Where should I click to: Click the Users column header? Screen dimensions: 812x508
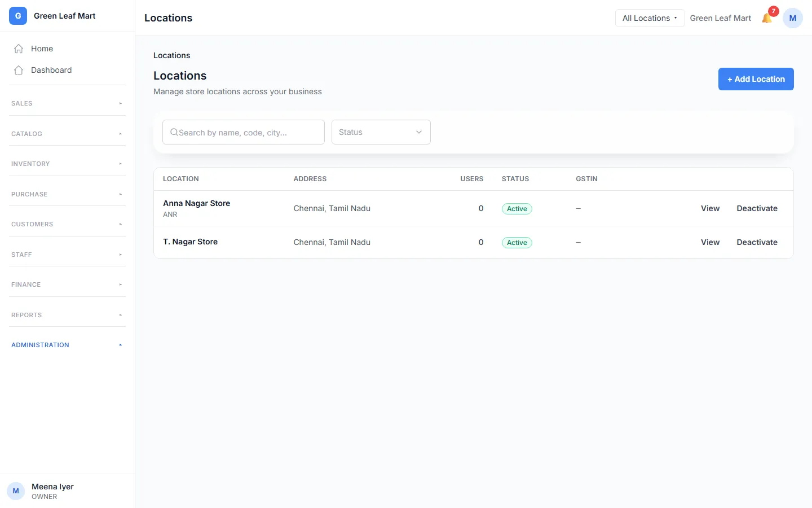(471, 179)
